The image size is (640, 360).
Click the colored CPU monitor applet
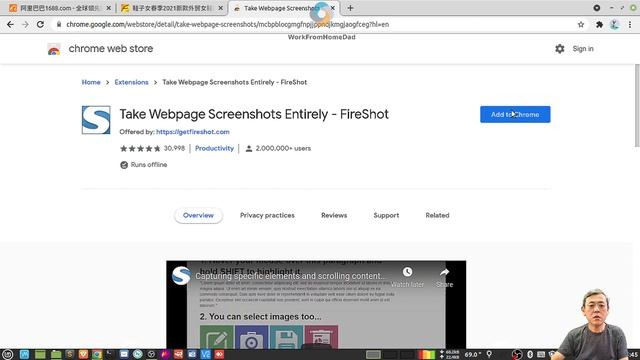coord(427,354)
